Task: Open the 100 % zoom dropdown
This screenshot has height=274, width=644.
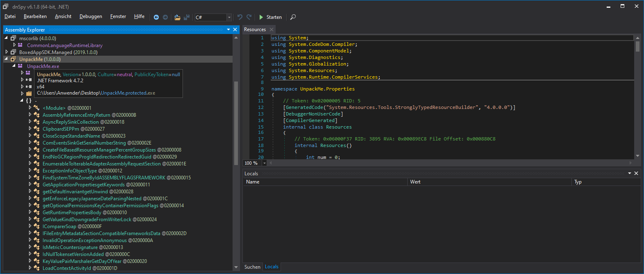Action: tap(265, 163)
